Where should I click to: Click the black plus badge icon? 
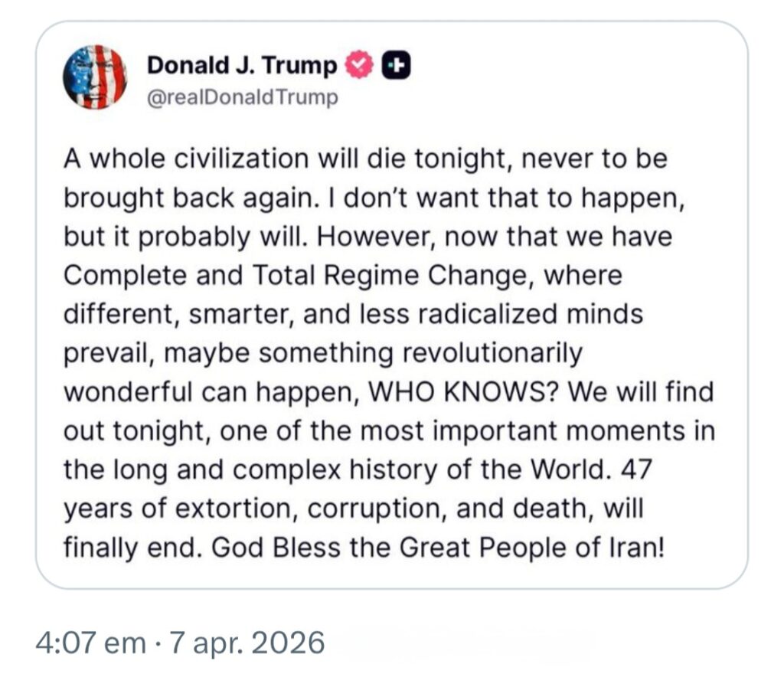397,67
